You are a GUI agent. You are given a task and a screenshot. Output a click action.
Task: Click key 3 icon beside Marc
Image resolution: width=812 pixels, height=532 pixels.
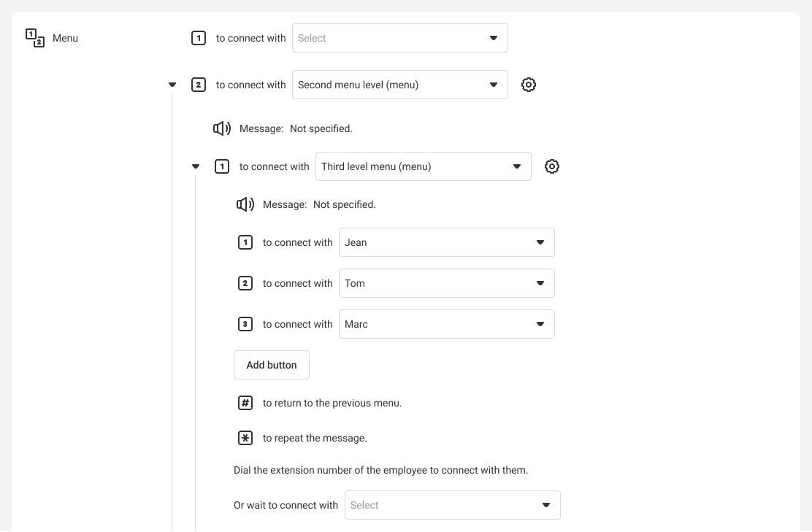[x=245, y=324]
